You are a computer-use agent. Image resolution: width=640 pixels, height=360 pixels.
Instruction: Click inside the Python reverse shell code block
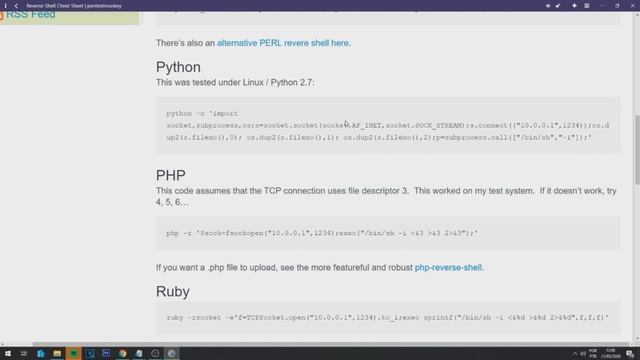coord(388,125)
